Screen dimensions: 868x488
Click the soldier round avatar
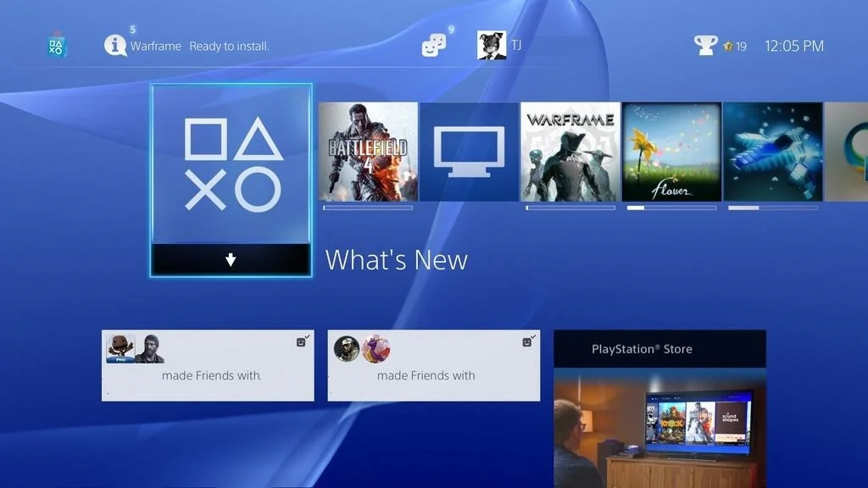(x=347, y=348)
